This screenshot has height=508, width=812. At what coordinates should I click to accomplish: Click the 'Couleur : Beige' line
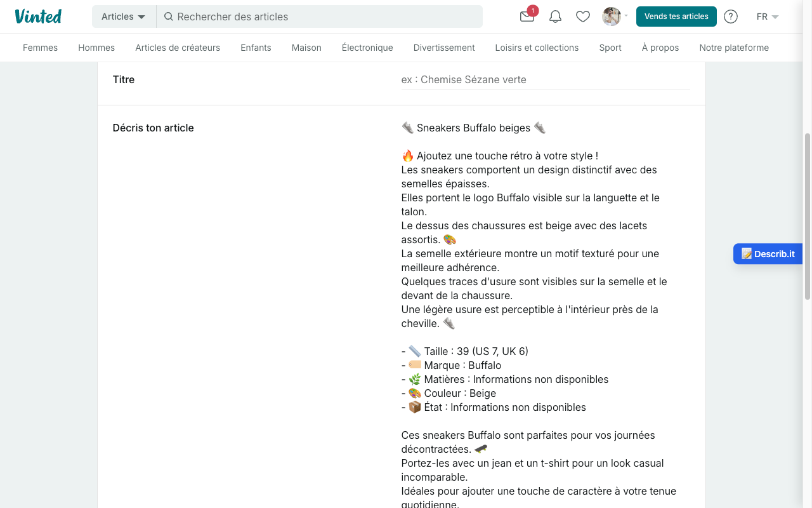(x=449, y=394)
